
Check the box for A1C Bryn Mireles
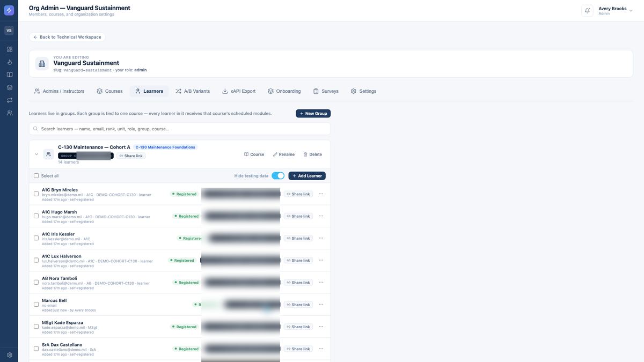pos(36,194)
